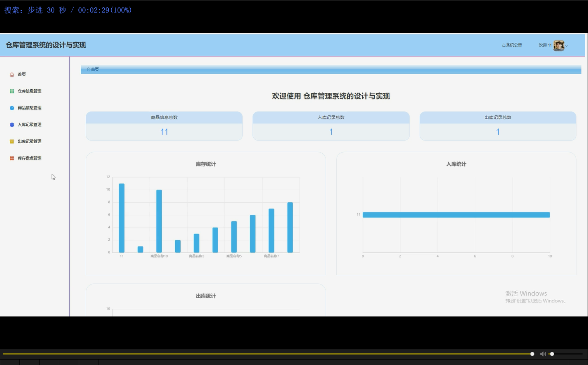The image size is (588, 365).
Task: Open 库存盘点管理 menu item
Action: tap(29, 158)
